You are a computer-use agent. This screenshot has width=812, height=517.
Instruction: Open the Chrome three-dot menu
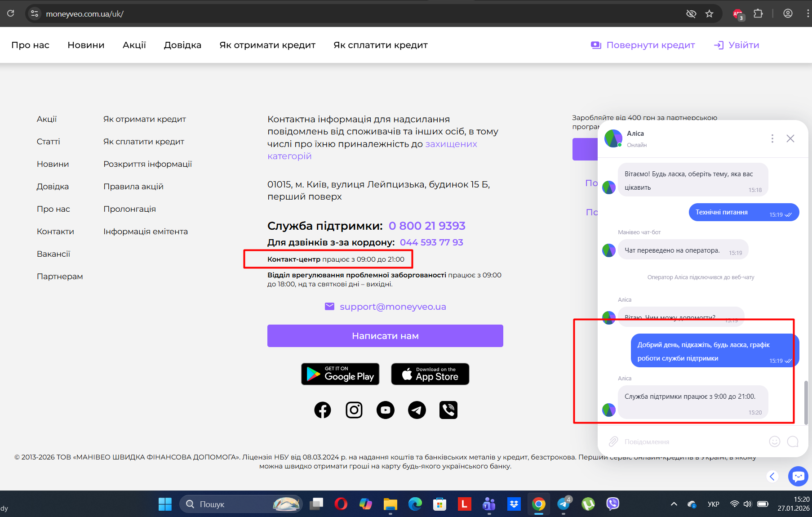point(808,13)
